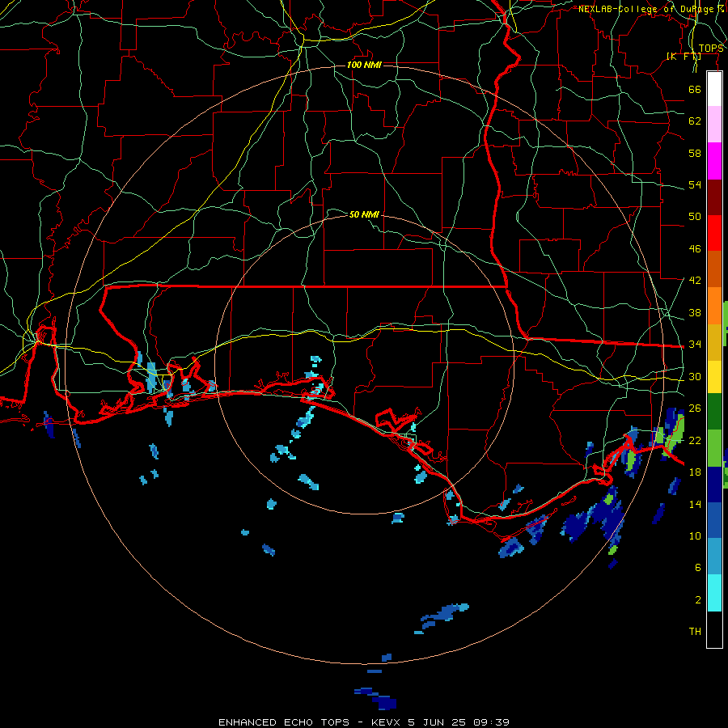The width and height of the screenshot is (728, 728).
Task: Click the 100 NMI range ring label
Action: pos(364,65)
